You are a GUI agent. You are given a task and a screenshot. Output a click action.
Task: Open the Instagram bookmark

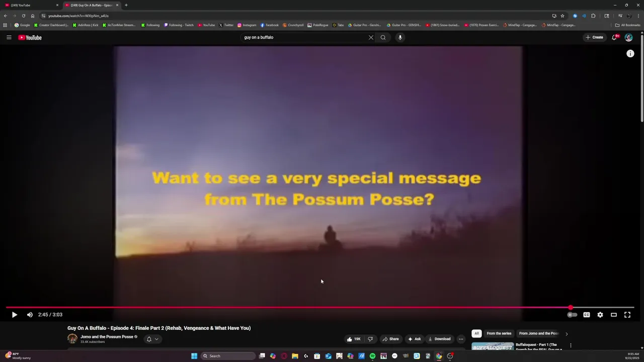tap(247, 25)
